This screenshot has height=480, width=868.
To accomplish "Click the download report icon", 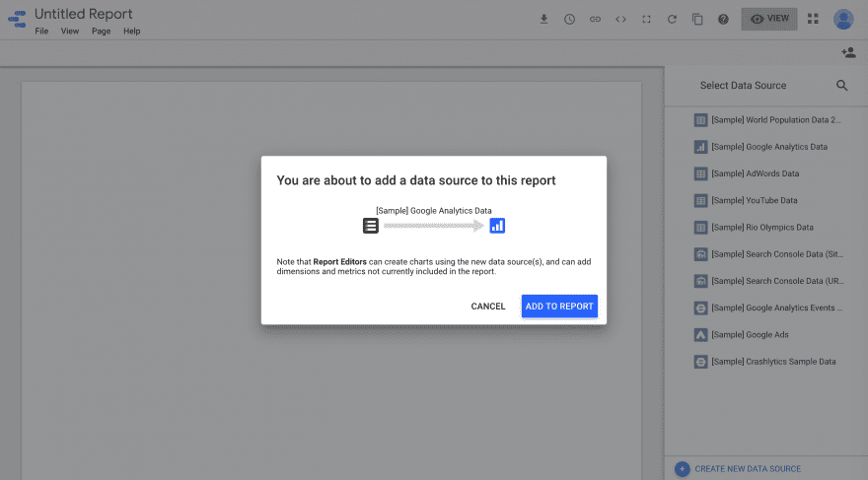I will click(x=543, y=20).
